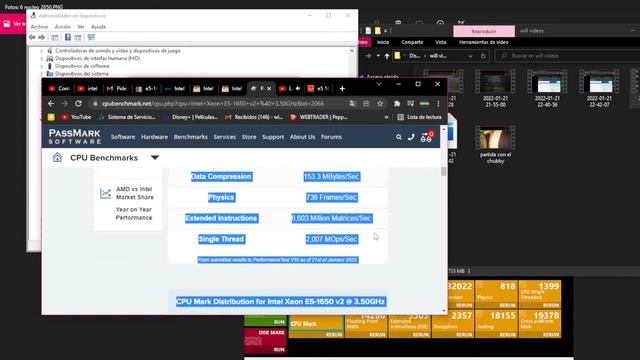This screenshot has height=360, width=640.
Task: Refresh the File Explorer folder
Action: [x=483, y=56]
